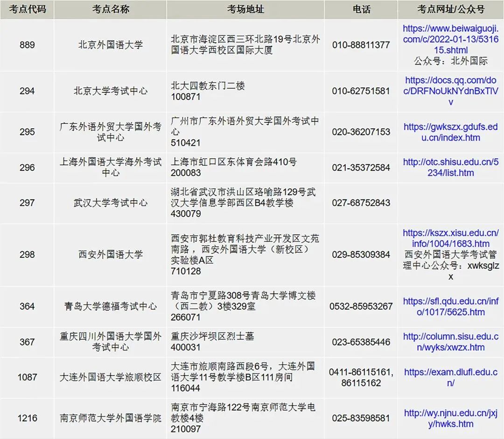Click the name 北京外国语大学
Viewport: 504px width, 439px height.
click(111, 45)
